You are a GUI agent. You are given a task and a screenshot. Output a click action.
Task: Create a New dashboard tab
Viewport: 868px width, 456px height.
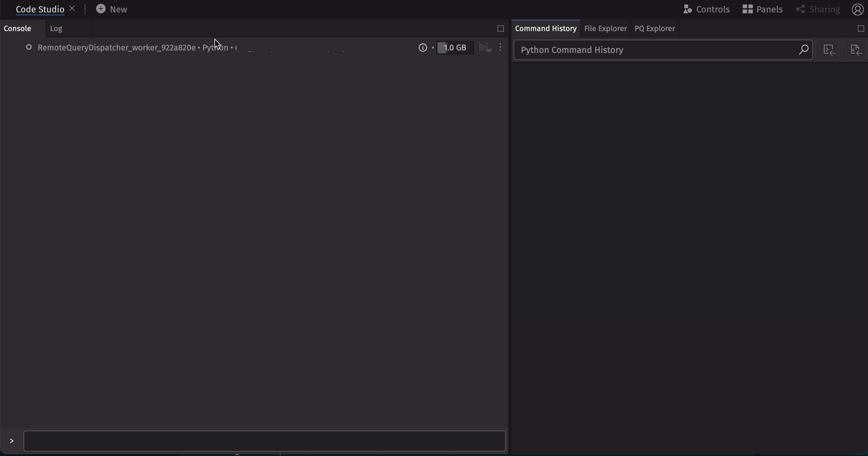pyautogui.click(x=112, y=9)
